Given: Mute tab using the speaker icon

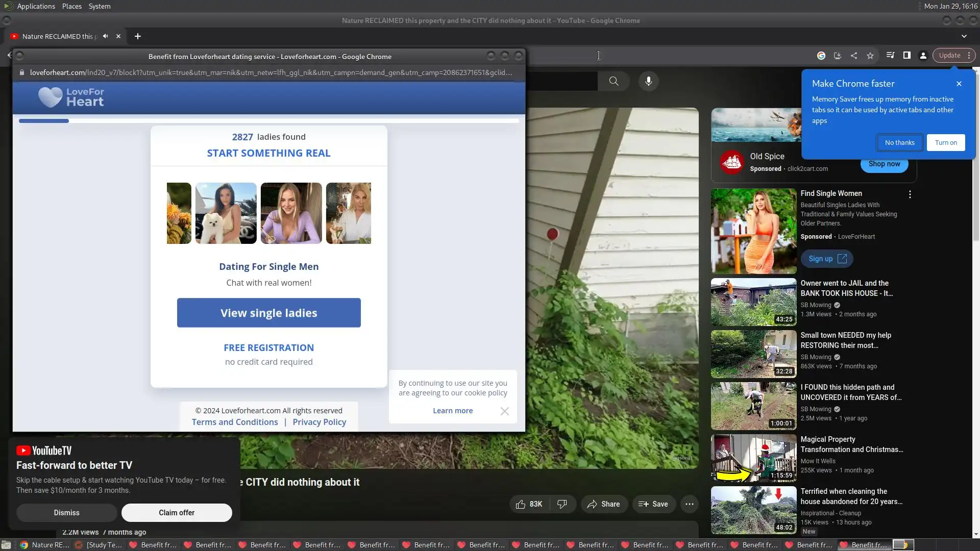Looking at the screenshot, I should (x=105, y=36).
